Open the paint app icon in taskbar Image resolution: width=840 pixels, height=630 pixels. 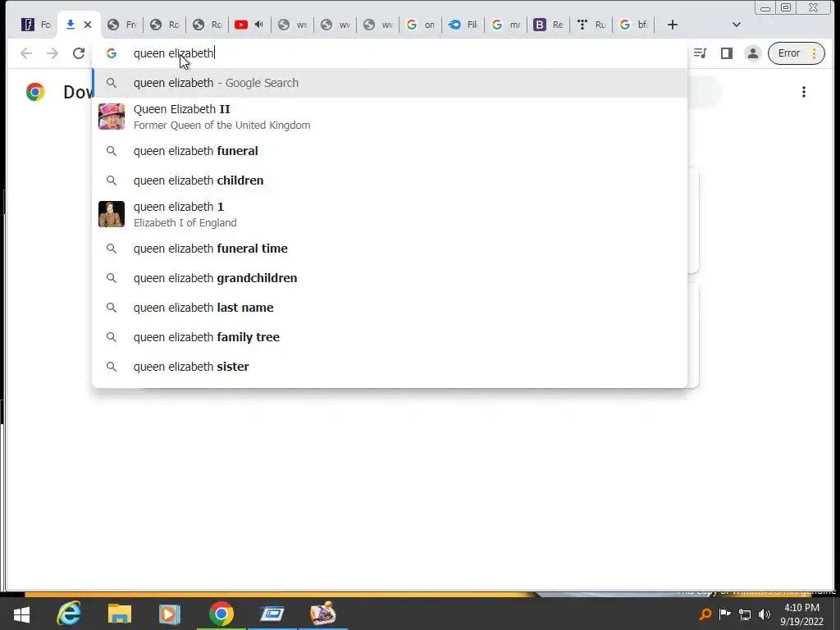pos(323,614)
